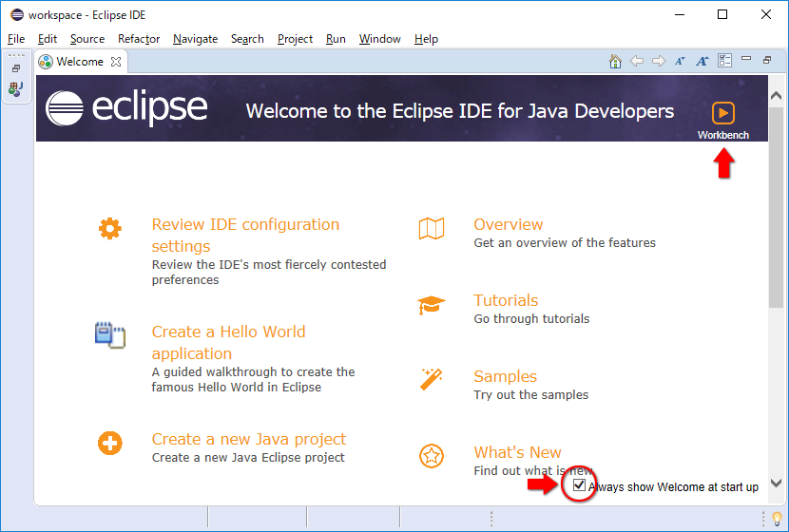Toggle Always show Welcome at start up
This screenshot has height=532, width=789.
(579, 485)
